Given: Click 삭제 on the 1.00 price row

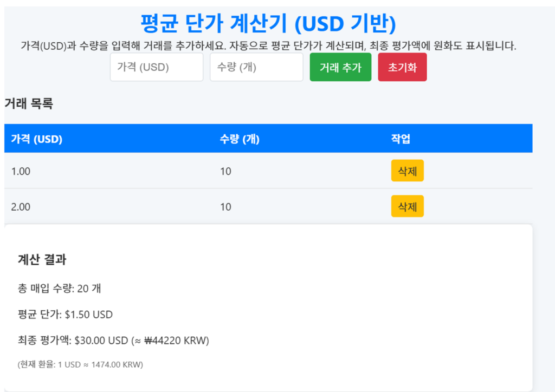Looking at the screenshot, I should 407,171.
